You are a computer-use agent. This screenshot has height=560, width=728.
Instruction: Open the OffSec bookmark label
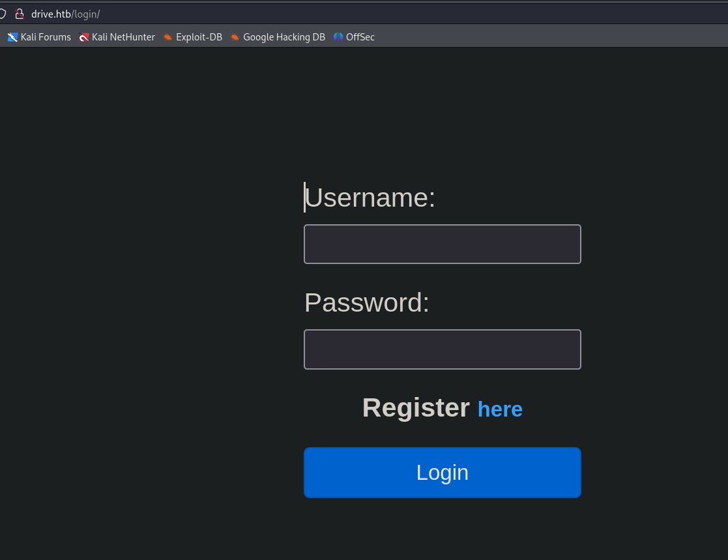(x=360, y=37)
